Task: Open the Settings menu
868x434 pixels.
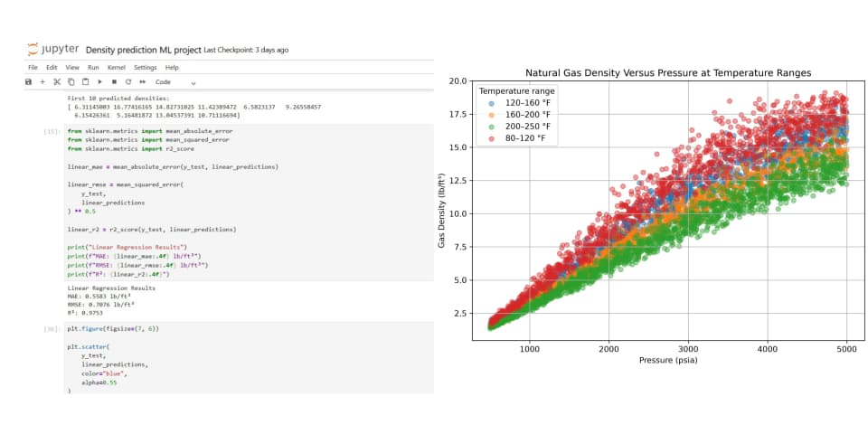Action: pos(145,68)
